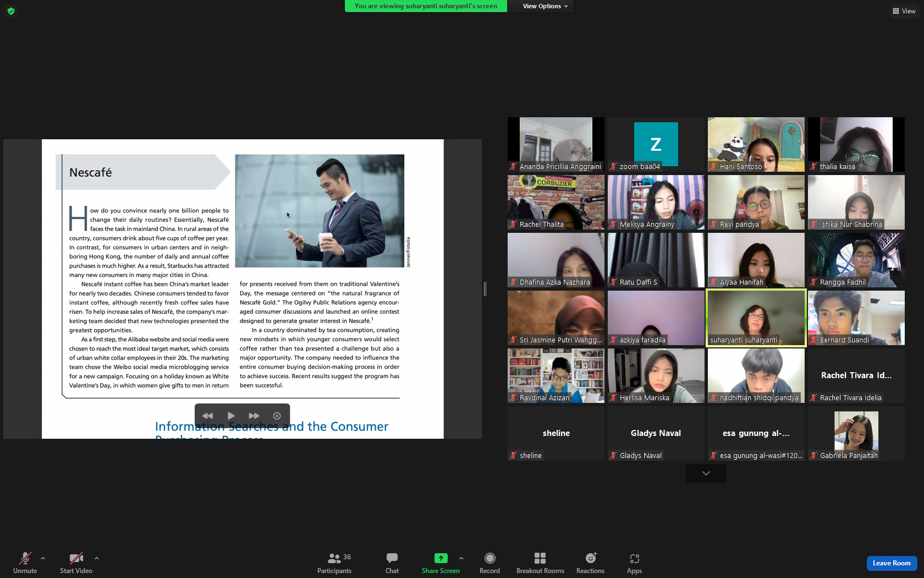This screenshot has width=924, height=578.
Task: Select Ananda Pricillia Anggraini's video tile
Action: point(556,144)
